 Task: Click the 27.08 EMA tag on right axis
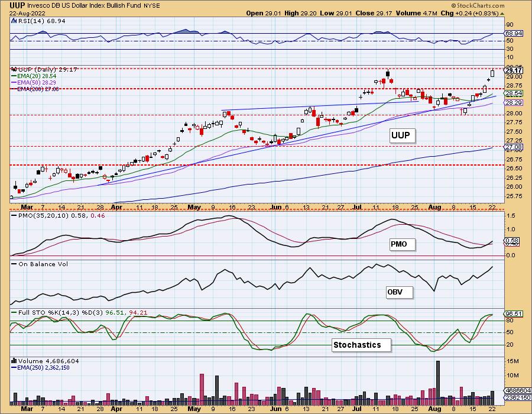(x=514, y=147)
